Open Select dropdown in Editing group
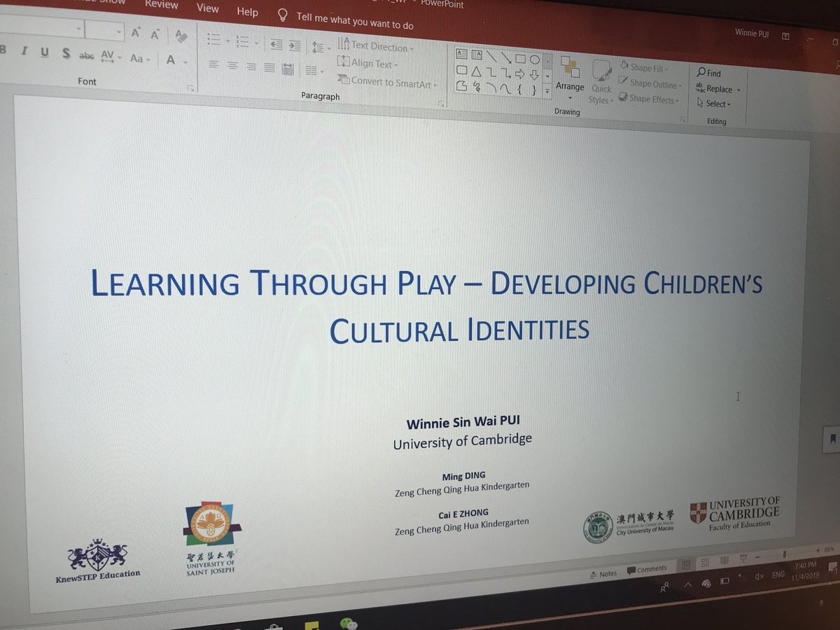840x630 pixels. [714, 104]
